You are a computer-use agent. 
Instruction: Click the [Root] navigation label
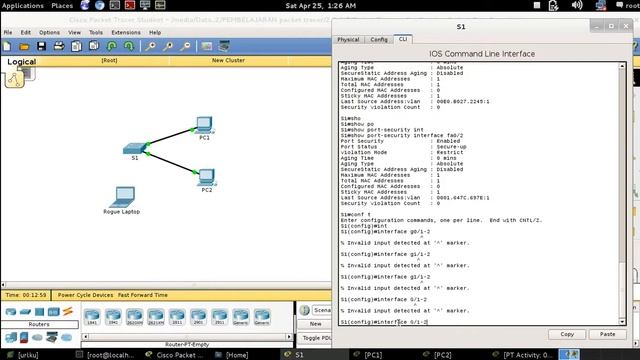[109, 60]
